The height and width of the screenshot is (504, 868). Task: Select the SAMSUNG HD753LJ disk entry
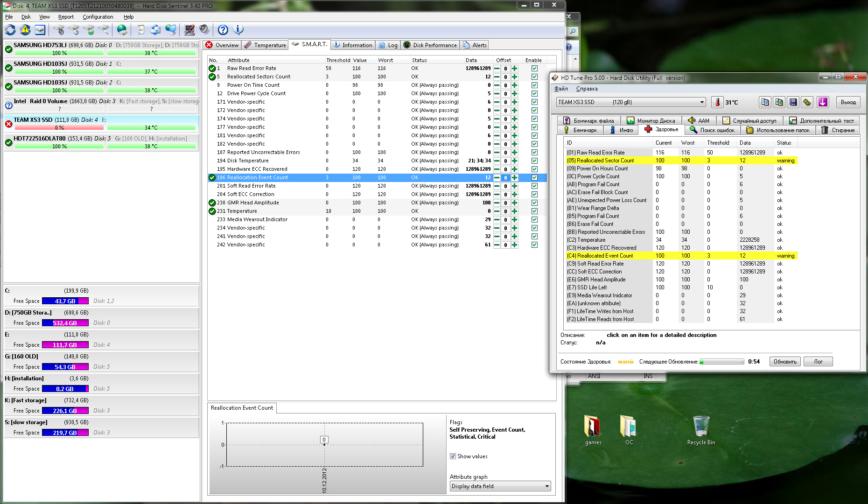[102, 49]
